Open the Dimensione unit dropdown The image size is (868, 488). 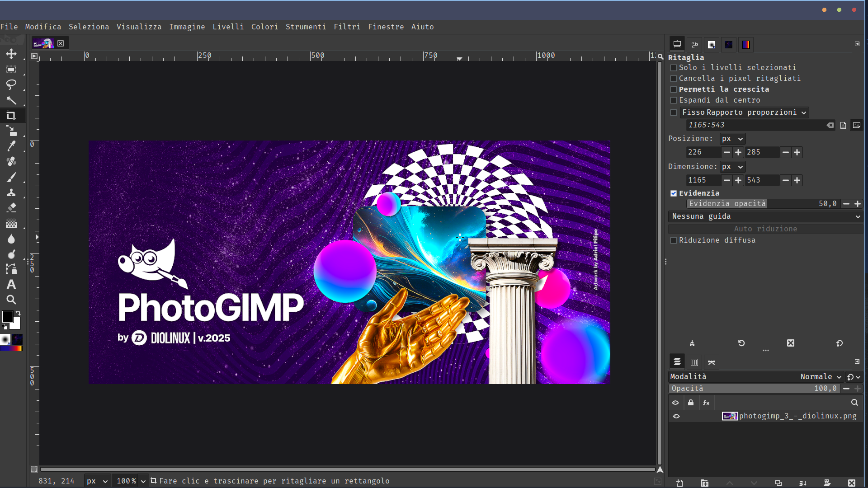[732, 167]
